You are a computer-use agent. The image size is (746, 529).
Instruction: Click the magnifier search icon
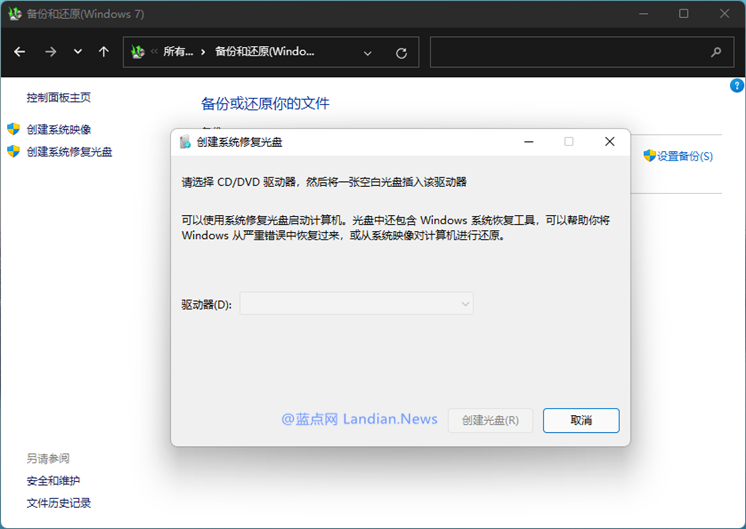pos(716,52)
